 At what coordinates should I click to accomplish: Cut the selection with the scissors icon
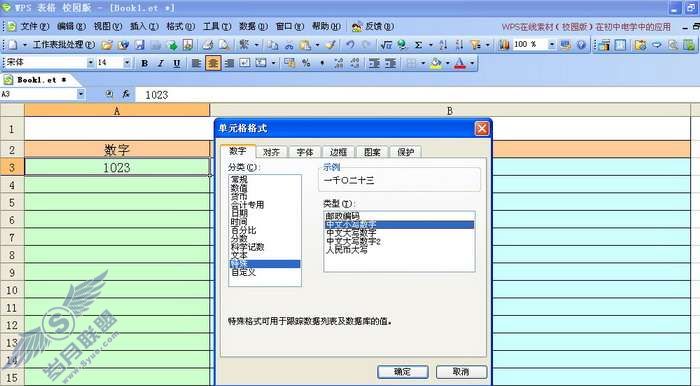click(x=289, y=45)
